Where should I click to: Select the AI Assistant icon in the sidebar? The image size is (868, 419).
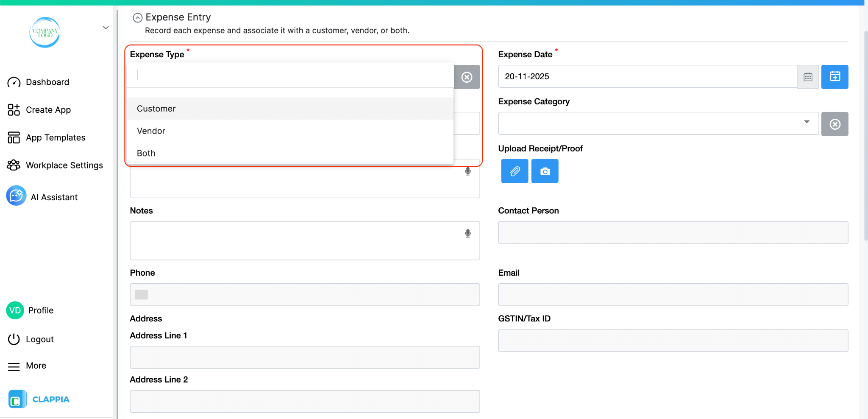click(x=16, y=196)
